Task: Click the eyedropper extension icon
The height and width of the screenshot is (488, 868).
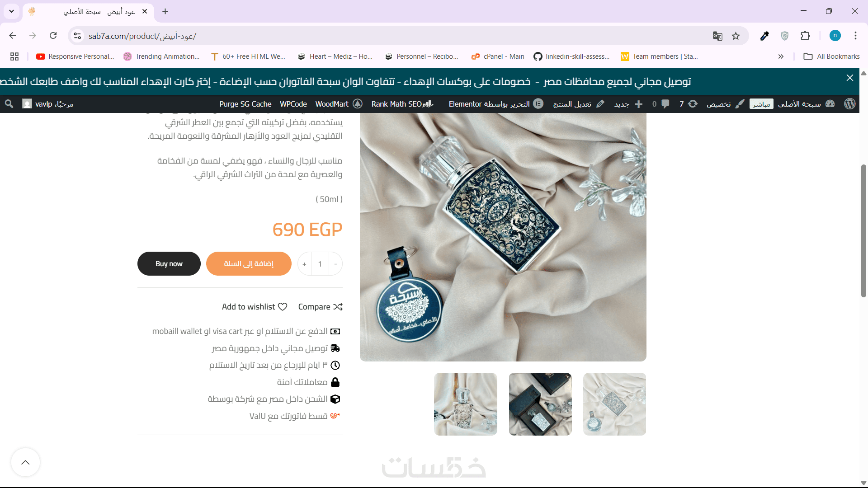Action: tap(764, 36)
